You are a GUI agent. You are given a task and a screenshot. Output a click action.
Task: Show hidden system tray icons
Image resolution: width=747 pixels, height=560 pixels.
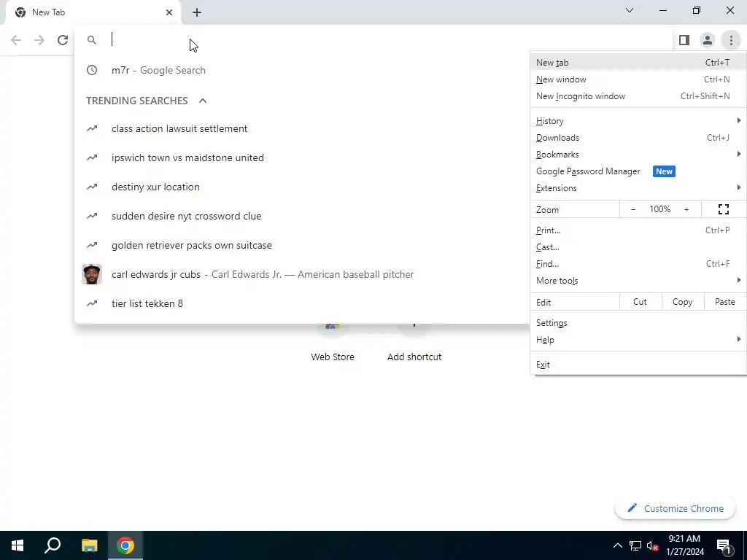coord(617,545)
